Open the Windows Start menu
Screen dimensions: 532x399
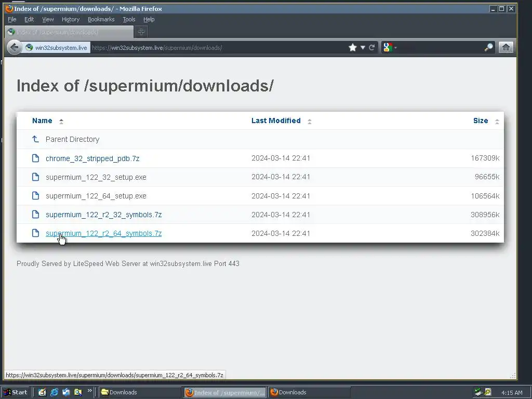click(x=15, y=392)
